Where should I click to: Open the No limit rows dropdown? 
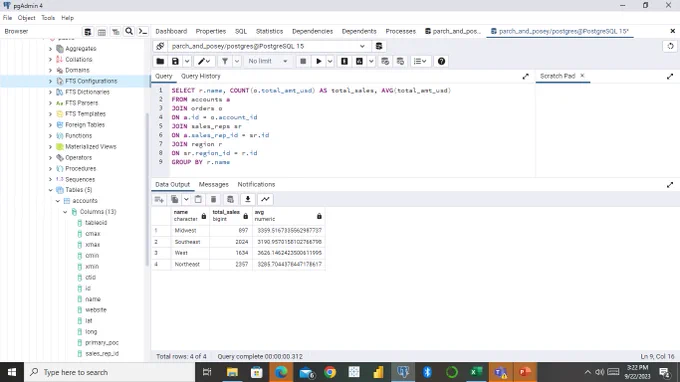pos(268,61)
